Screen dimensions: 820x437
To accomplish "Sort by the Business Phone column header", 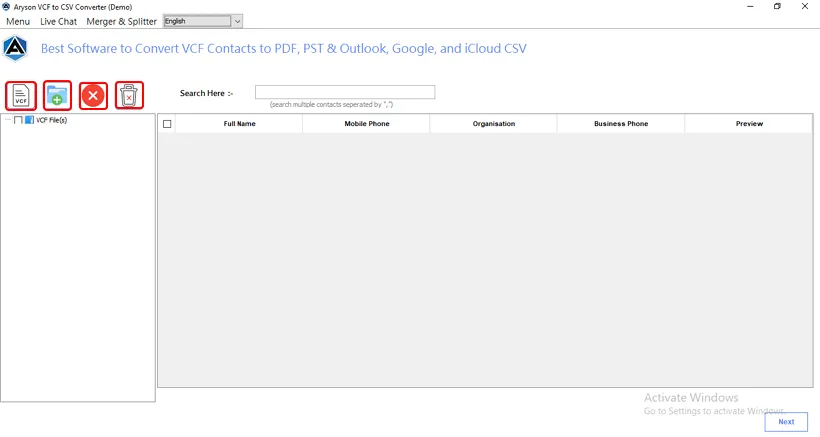I will 621,124.
